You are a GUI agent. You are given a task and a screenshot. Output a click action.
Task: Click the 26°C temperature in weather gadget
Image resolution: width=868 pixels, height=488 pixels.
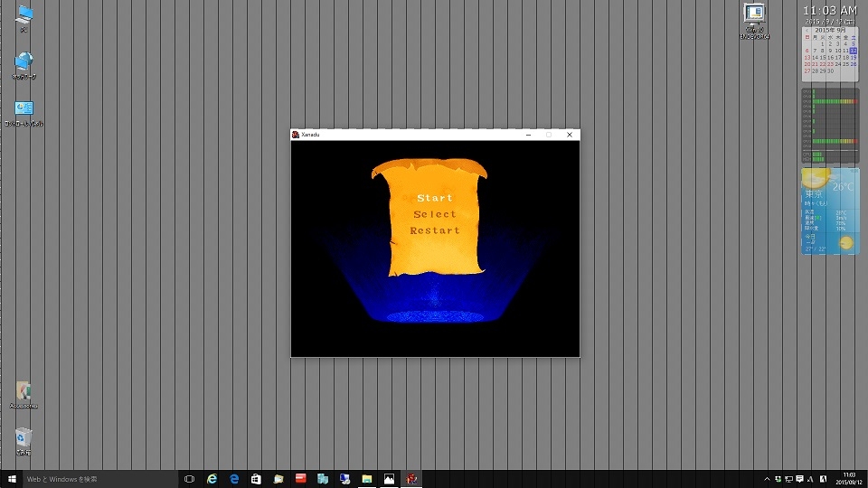(x=843, y=187)
